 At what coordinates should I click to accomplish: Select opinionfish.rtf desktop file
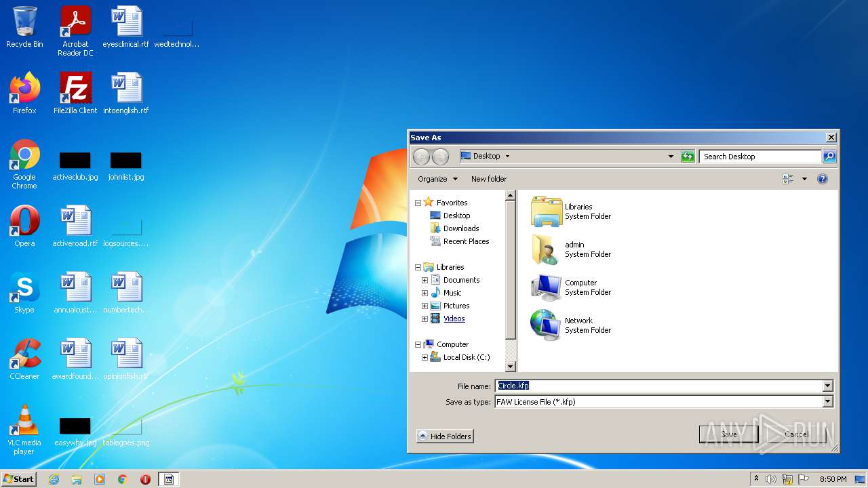126,359
